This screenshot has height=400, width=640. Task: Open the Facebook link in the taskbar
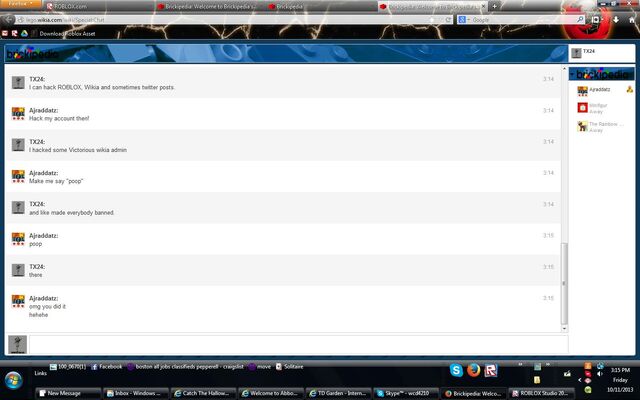pos(107,367)
